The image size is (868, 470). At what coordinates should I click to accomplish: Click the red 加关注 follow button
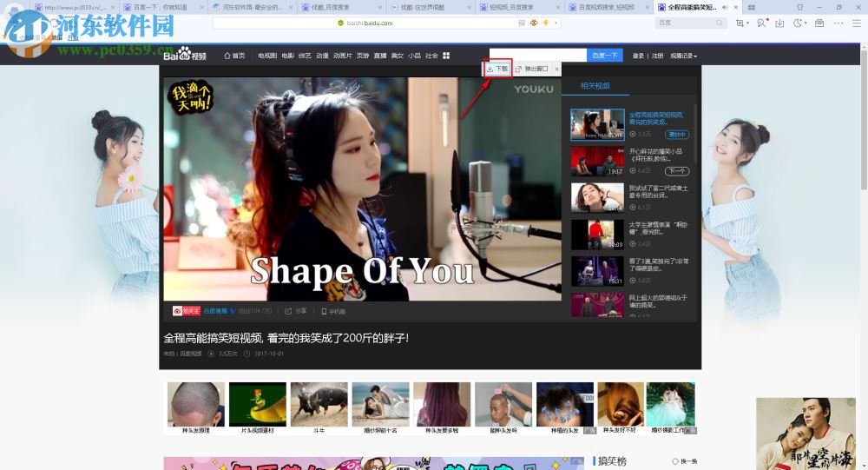coord(187,311)
